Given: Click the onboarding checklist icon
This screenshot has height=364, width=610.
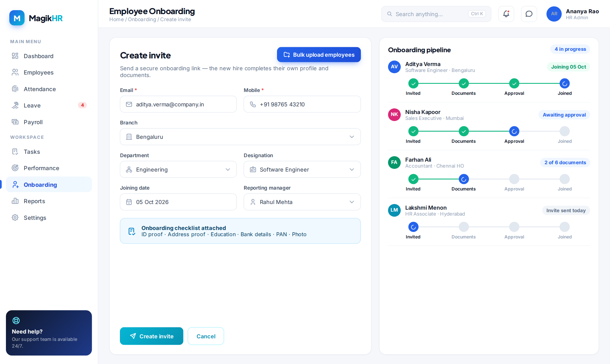Looking at the screenshot, I should coord(132,231).
